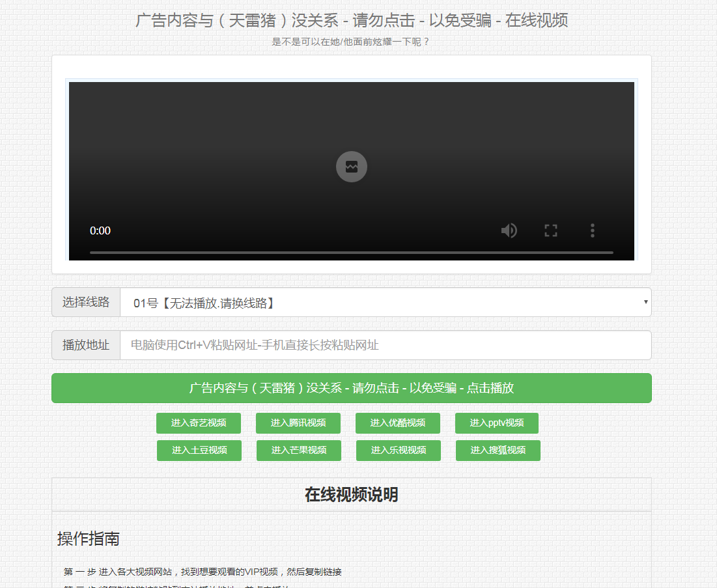Click the subtitle 是不是可以在她/他面前炫耀一下呢

tap(351, 42)
